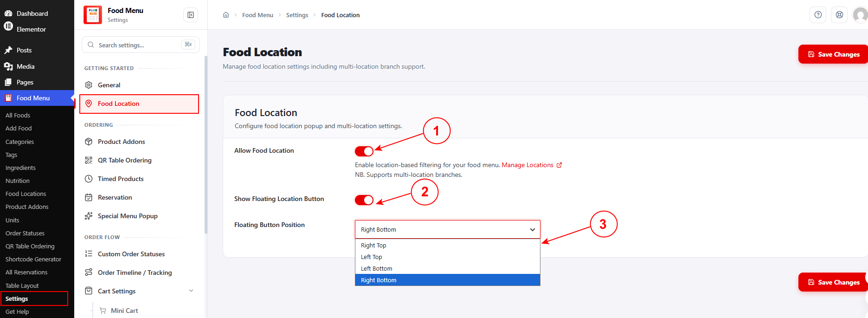This screenshot has height=318, width=868.
Task: Click the user avatar icon
Action: pyautogui.click(x=861, y=15)
